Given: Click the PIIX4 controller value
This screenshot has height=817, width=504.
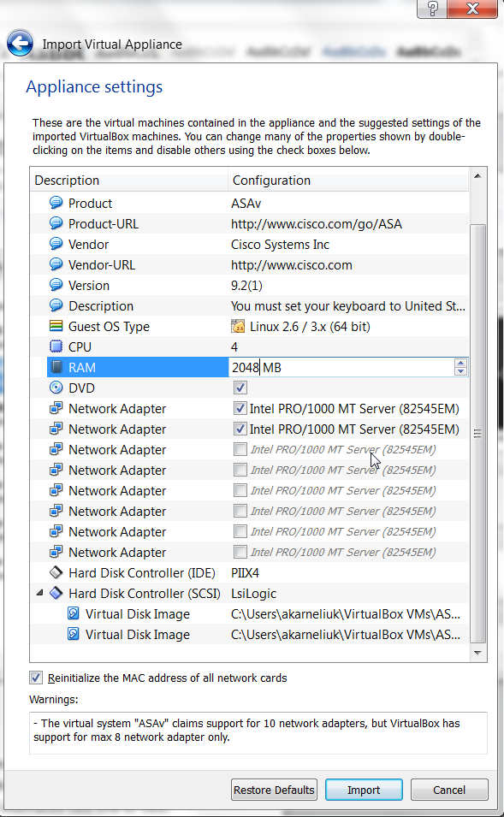Looking at the screenshot, I should [x=245, y=573].
